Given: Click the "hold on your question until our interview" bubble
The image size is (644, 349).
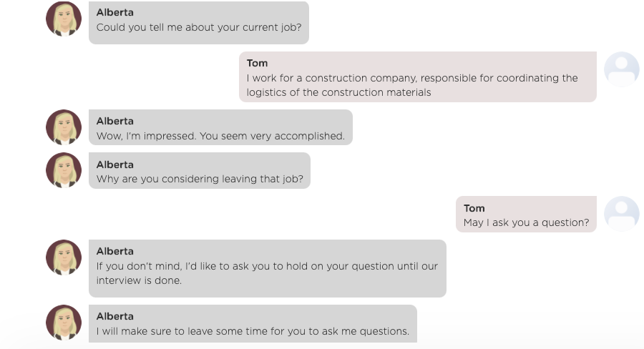Looking at the screenshot, I should click(x=268, y=268).
